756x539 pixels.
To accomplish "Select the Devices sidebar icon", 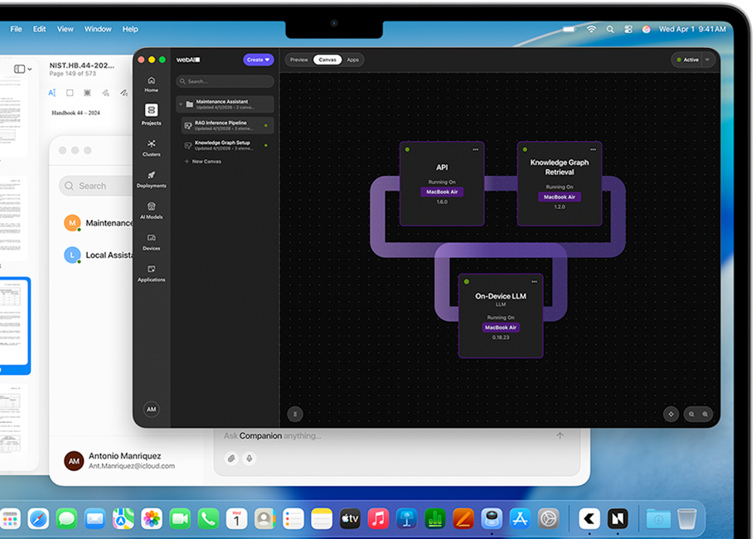I will 151,241.
